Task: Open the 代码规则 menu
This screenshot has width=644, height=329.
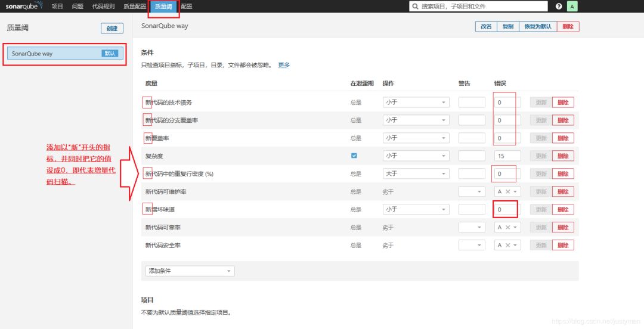Action: point(103,7)
